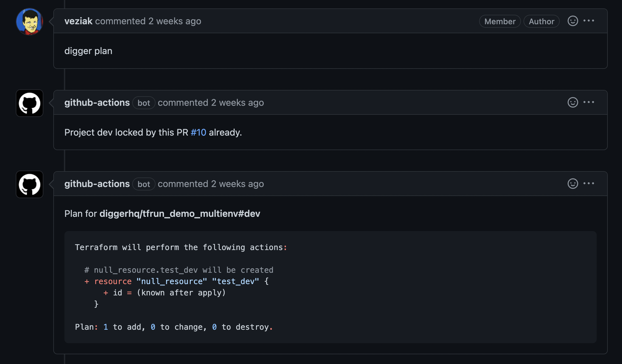The image size is (622, 364).
Task: Click github-actions name on locked comment
Action: [x=97, y=103]
